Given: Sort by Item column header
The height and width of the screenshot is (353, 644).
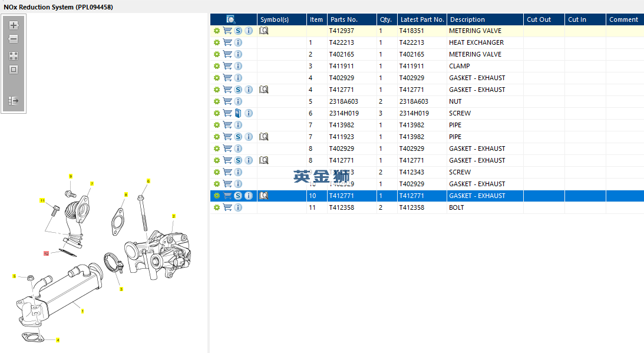Looking at the screenshot, I should click(x=316, y=19).
